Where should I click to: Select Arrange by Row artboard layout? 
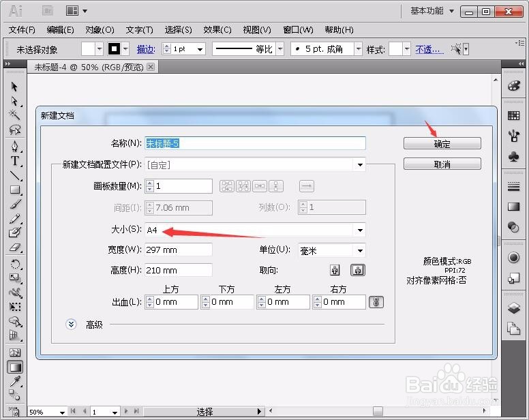(260, 186)
